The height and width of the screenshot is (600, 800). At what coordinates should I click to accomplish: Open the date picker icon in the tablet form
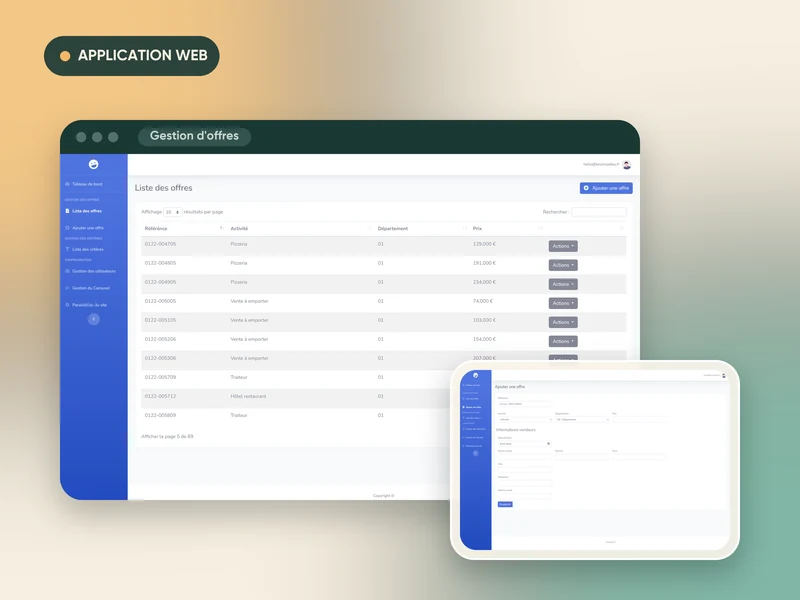pos(548,443)
